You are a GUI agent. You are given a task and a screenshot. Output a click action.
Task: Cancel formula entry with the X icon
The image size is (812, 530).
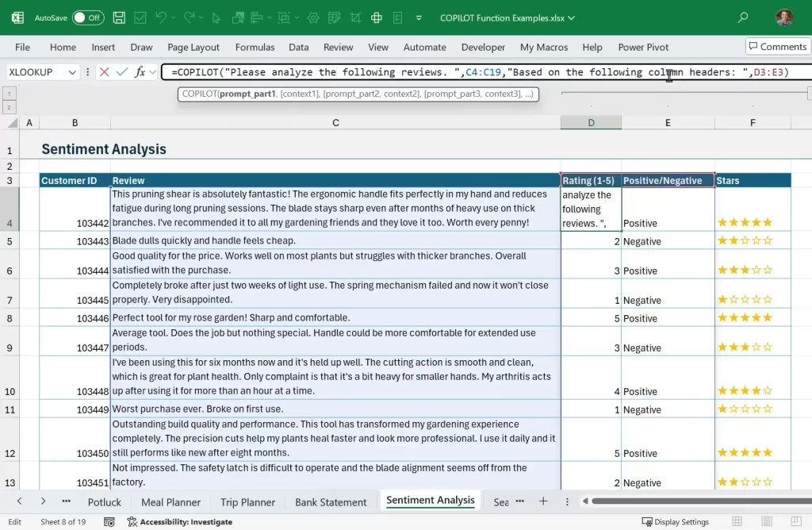[x=104, y=72]
